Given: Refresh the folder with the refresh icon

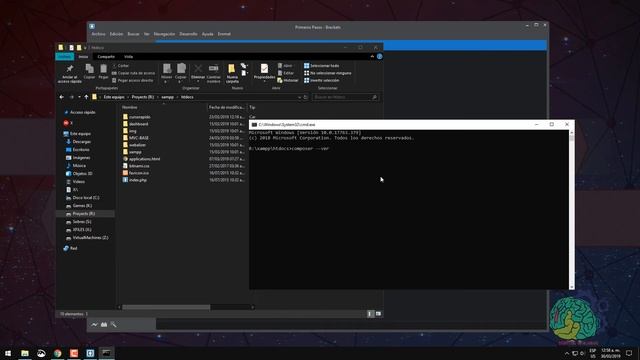Looking at the screenshot, I should (306, 97).
